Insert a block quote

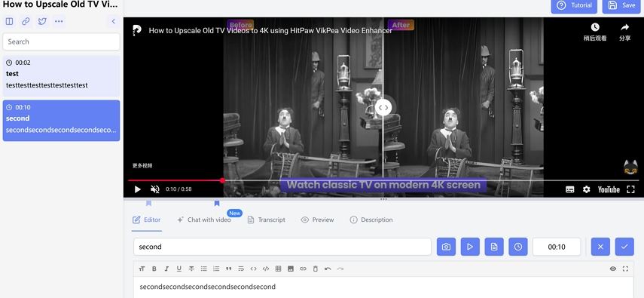[x=228, y=269]
